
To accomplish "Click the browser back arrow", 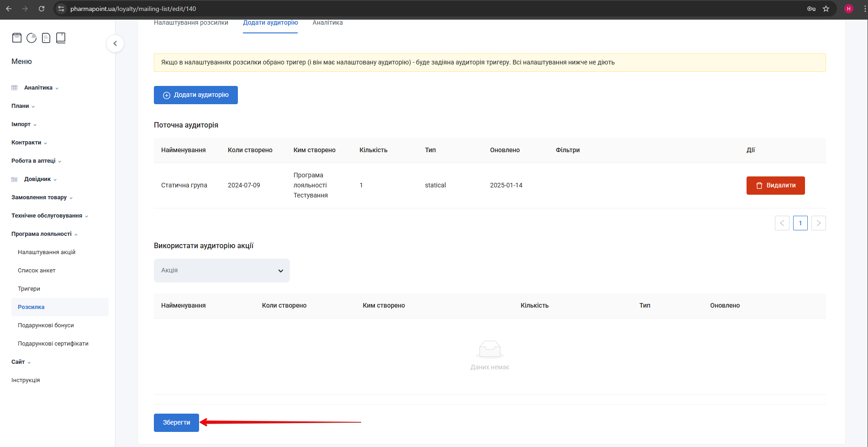I will pos(9,9).
